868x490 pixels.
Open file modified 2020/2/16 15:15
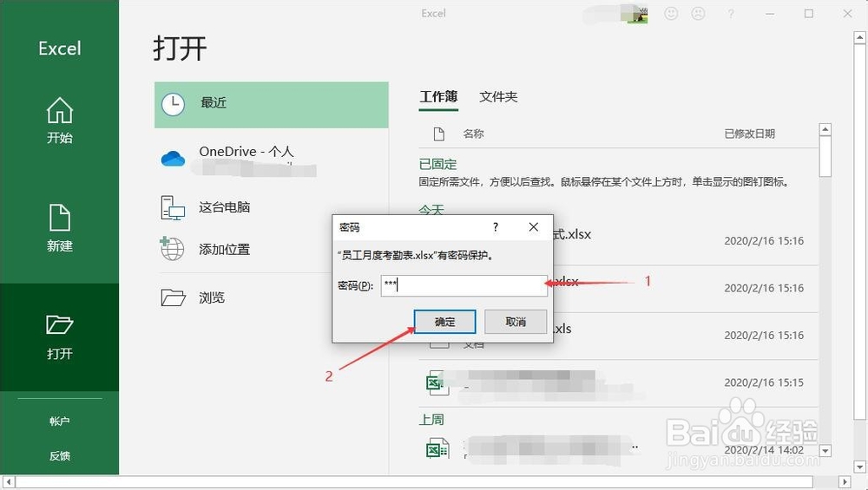(618, 382)
